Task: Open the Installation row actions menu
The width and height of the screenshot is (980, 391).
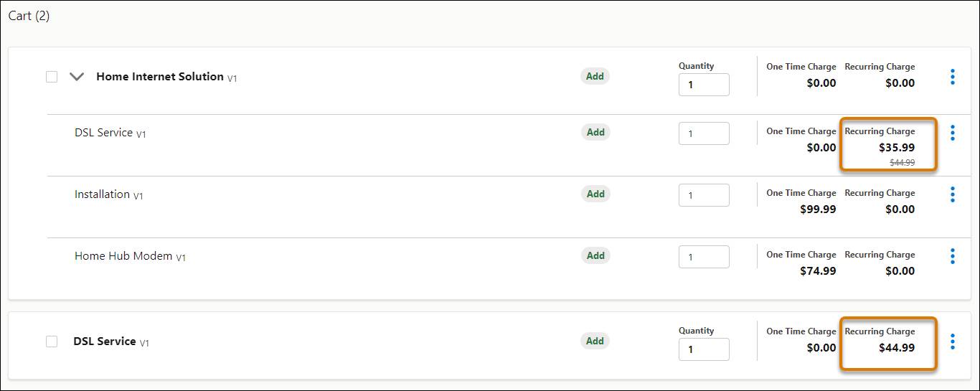Action: [x=953, y=194]
